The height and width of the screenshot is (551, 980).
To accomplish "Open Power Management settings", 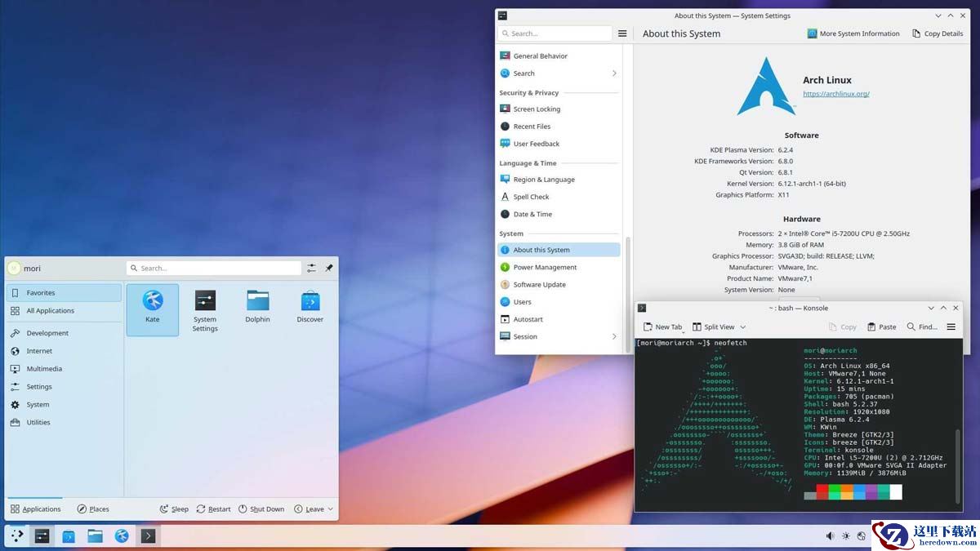I will coord(559,267).
